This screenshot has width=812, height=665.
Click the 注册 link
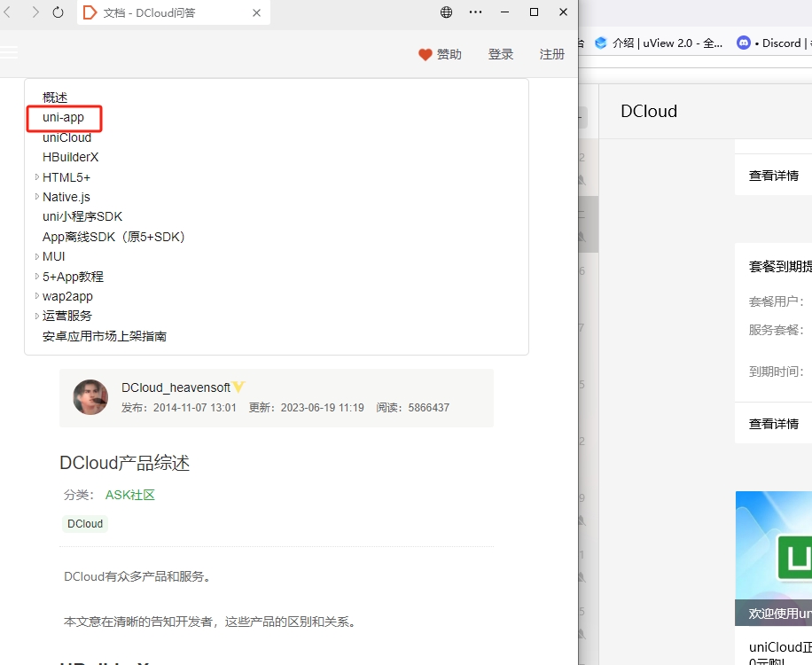(x=552, y=54)
